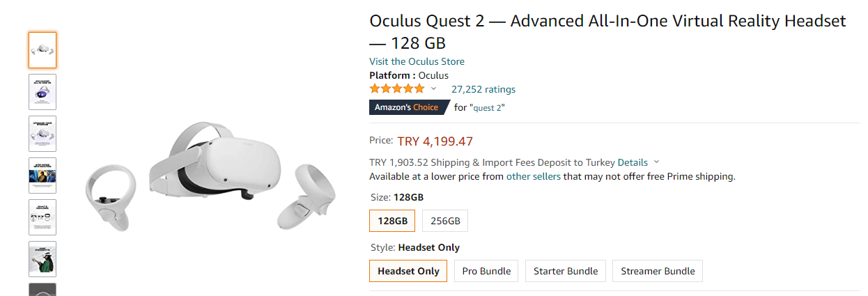Open the fifth thumbnail showing what's included
Image resolution: width=868 pixels, height=296 pixels.
42,217
